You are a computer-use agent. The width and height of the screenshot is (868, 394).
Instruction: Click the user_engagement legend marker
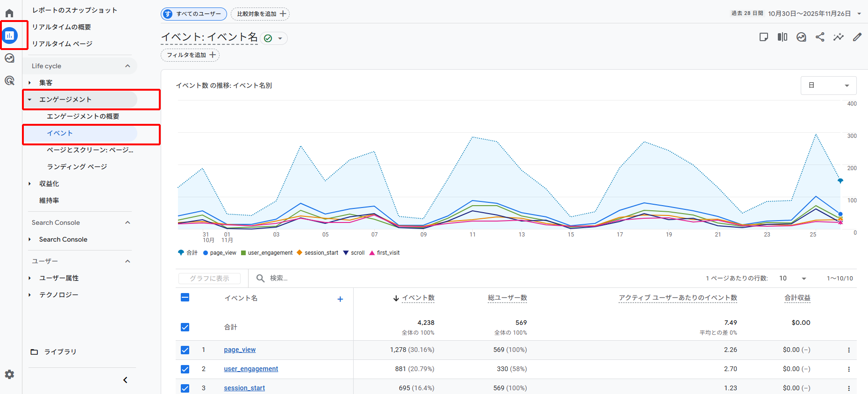pyautogui.click(x=243, y=253)
